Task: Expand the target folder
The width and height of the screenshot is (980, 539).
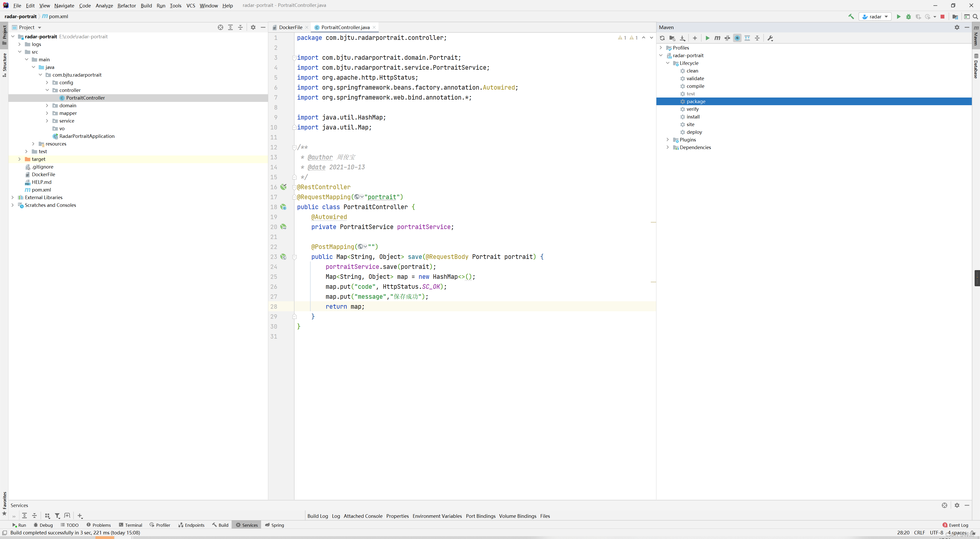Action: coord(19,159)
